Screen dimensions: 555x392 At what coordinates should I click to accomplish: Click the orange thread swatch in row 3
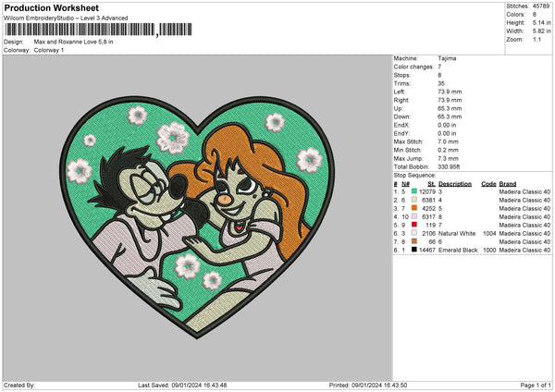[x=414, y=208]
